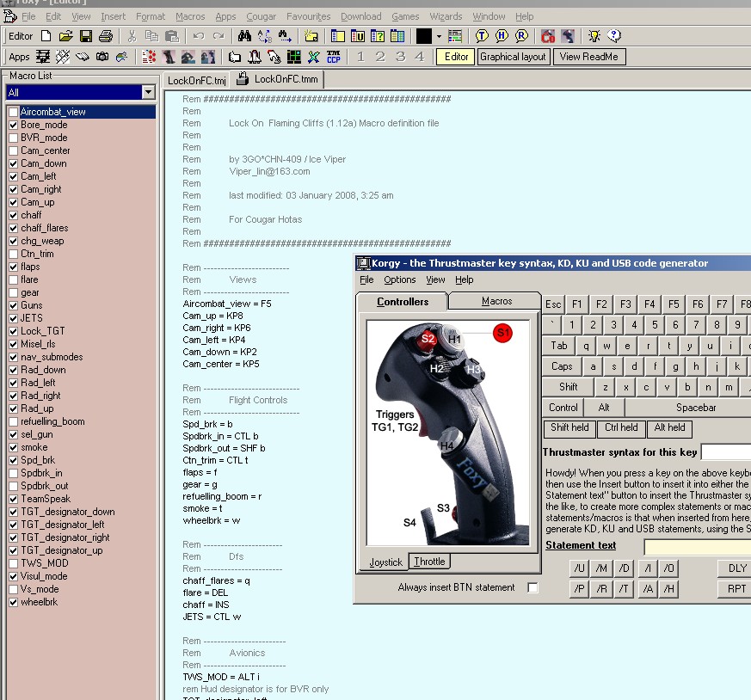Screen dimensions: 751x700
Task: Open the TM CCP icon
Action: click(x=333, y=57)
